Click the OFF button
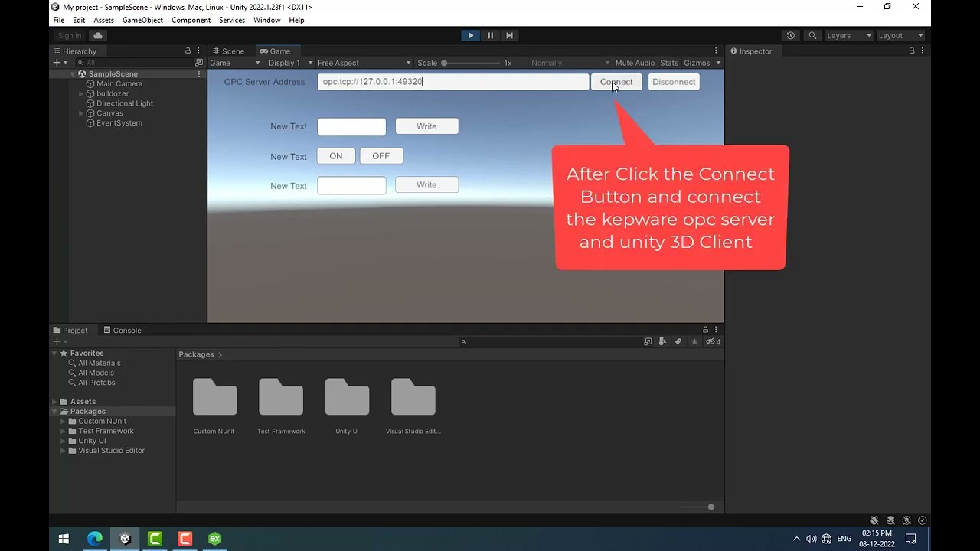980x551 pixels. coord(381,156)
